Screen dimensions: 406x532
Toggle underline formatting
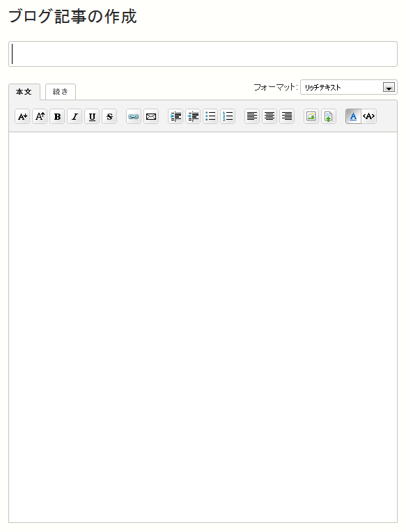tap(92, 116)
